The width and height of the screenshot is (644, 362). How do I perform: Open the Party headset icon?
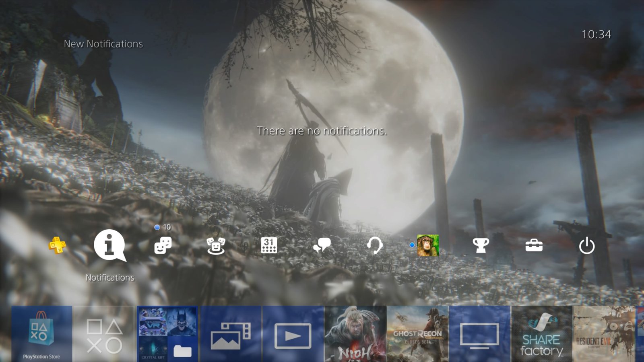[x=375, y=245]
